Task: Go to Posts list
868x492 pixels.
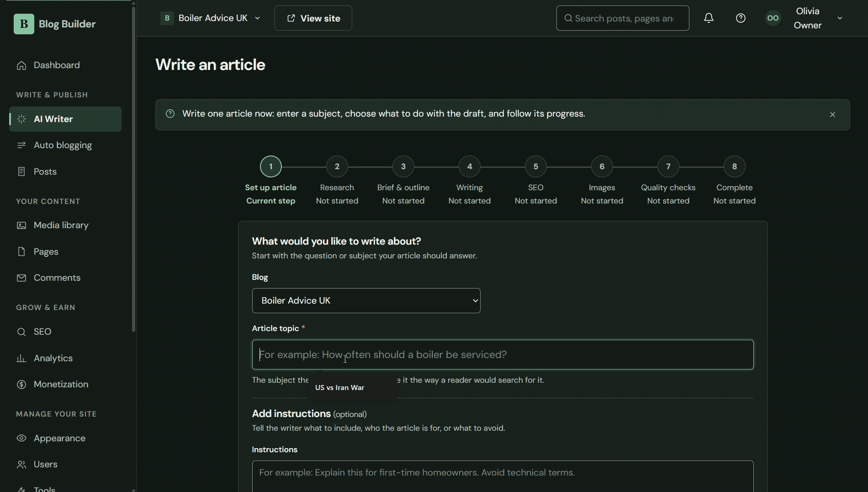Action: click(x=65, y=172)
